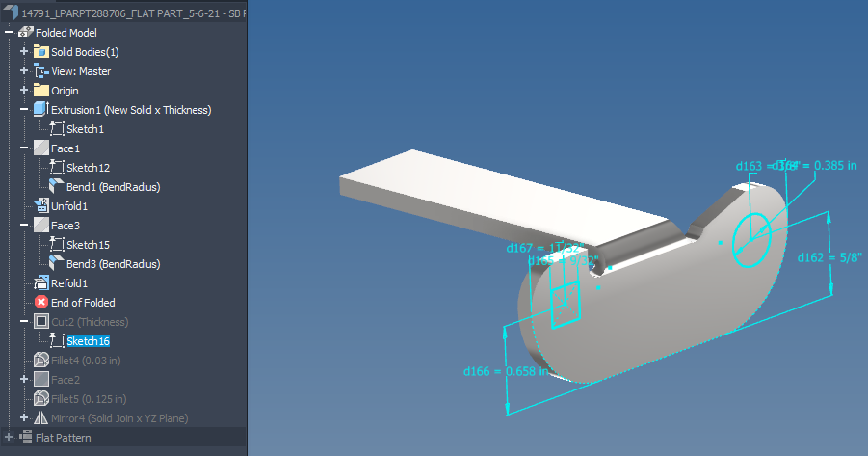The width and height of the screenshot is (868, 456).
Task: Collapse the Extrusion1 node
Action: click(x=24, y=109)
